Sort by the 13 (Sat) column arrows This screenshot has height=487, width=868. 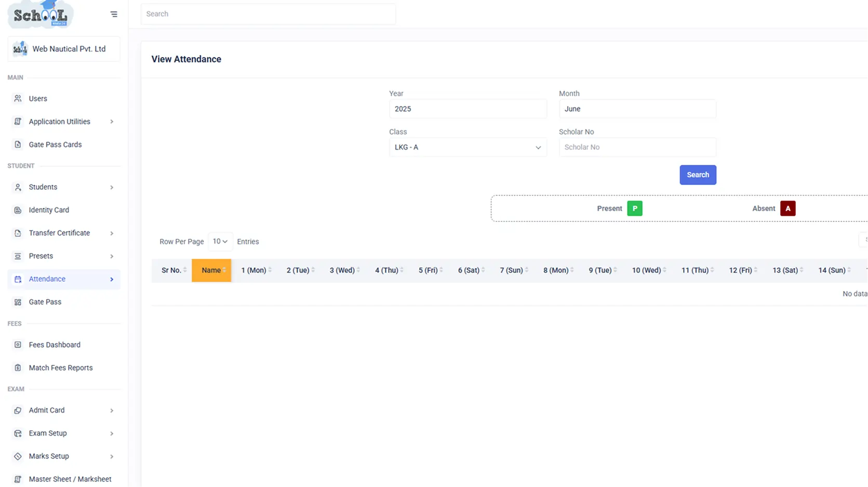802,270
